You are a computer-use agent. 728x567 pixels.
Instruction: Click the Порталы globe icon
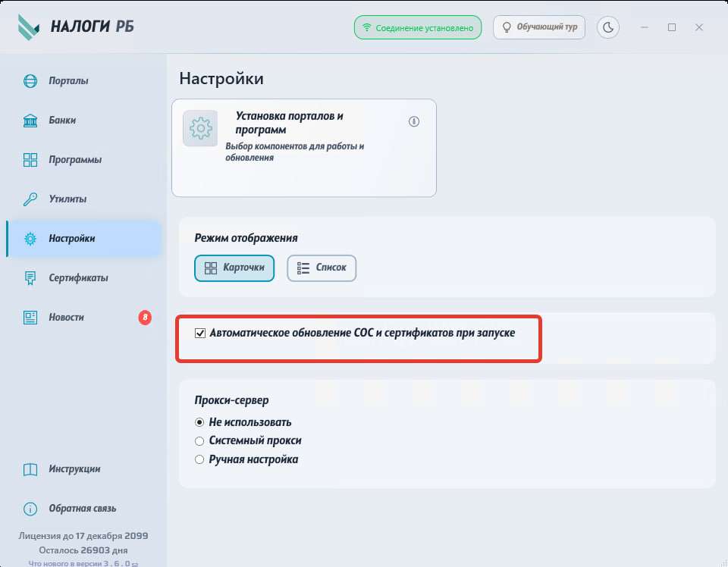coord(30,81)
